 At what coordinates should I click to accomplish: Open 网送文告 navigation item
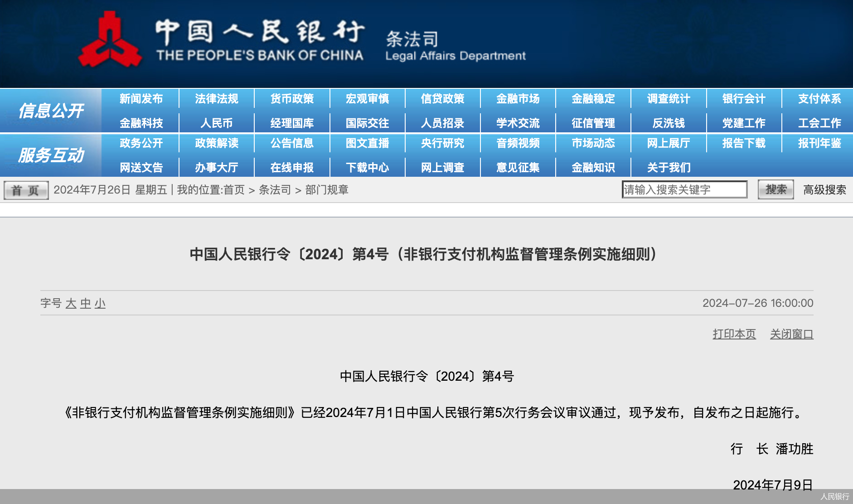141,168
